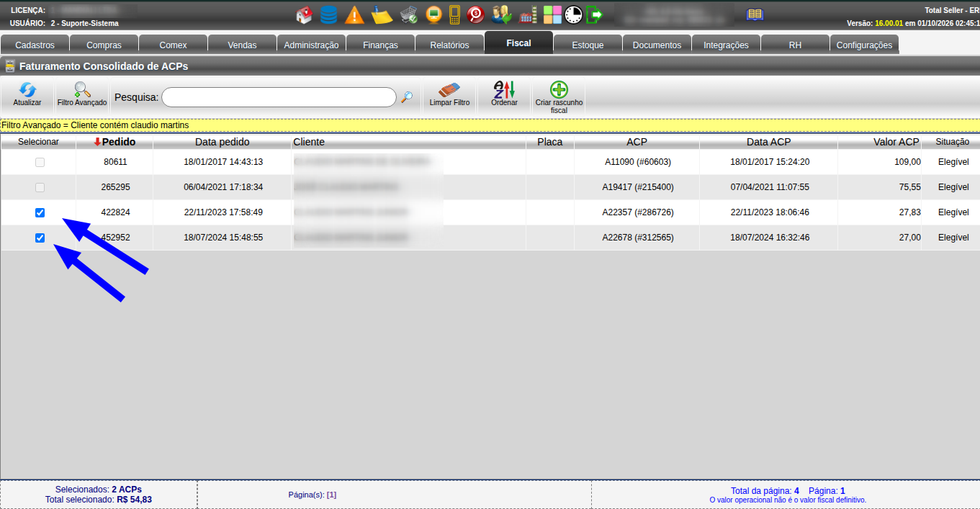980x509 pixels.
Task: Click the Valor ACP column header
Action: (896, 142)
